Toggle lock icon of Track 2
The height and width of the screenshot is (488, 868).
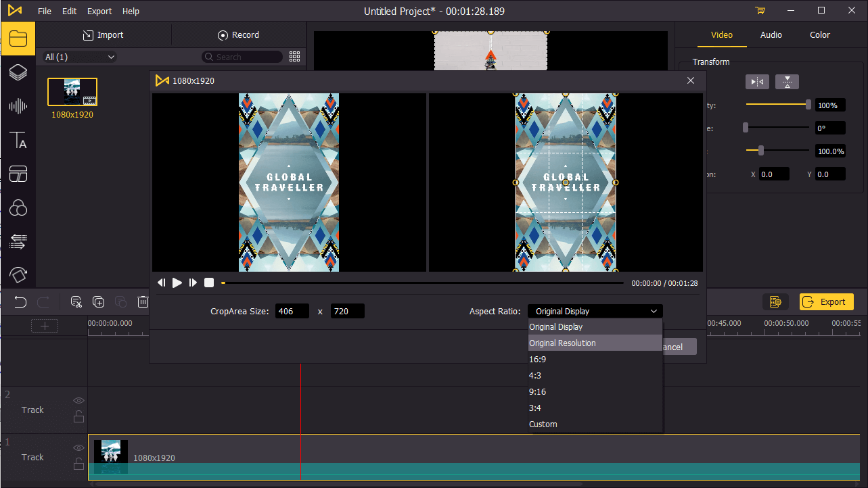79,416
